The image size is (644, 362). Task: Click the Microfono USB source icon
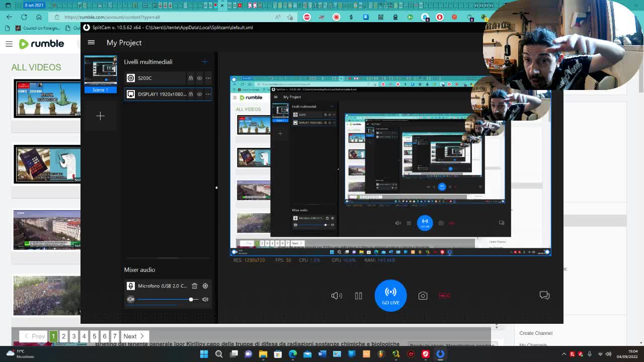pos(131,286)
